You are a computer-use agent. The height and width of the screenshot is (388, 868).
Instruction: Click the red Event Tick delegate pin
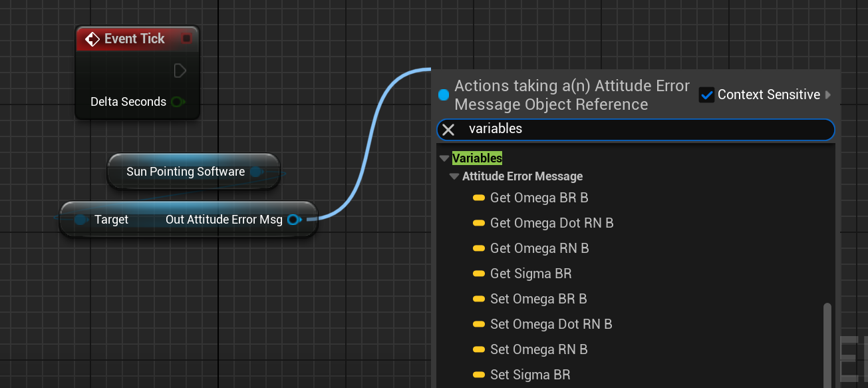(187, 39)
